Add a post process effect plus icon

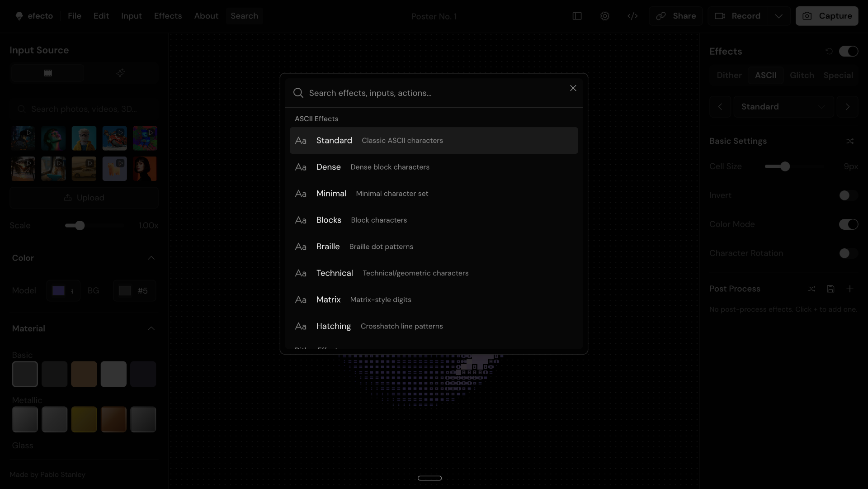pos(850,289)
